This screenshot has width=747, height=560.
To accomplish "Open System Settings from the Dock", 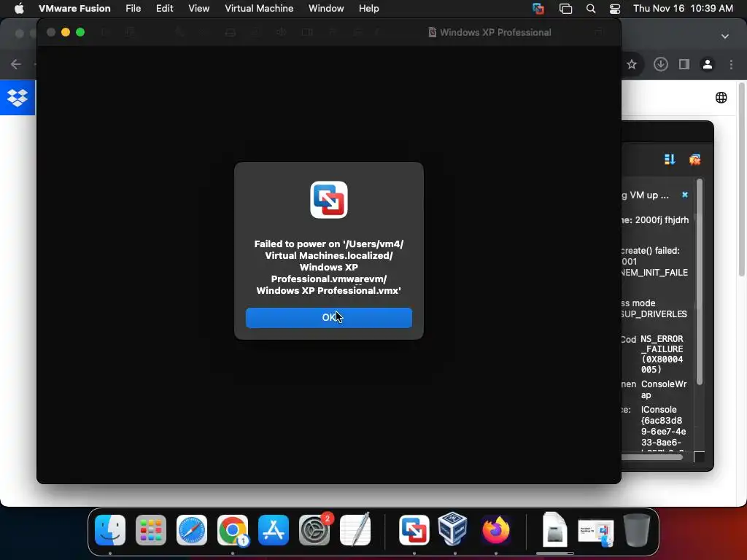I will [x=314, y=530].
